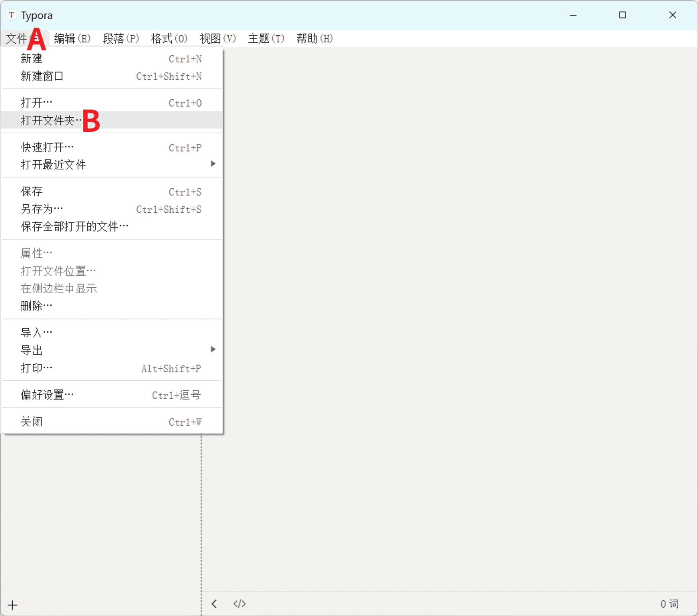
Task: Open the 主题 menu
Action: pyautogui.click(x=266, y=38)
